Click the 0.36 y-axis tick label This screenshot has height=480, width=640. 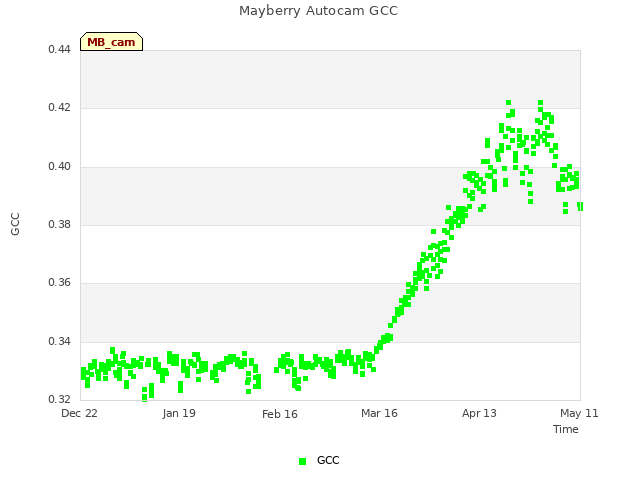[x=59, y=282]
